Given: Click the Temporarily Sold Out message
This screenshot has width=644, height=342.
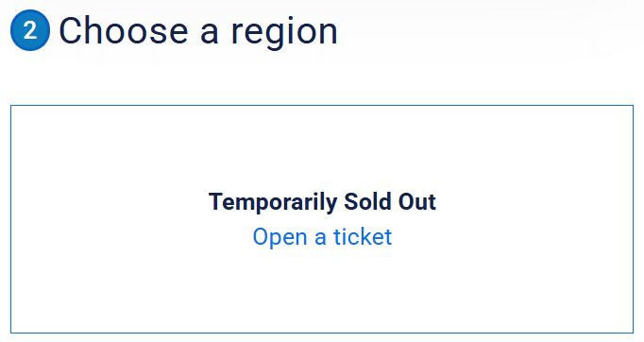Looking at the screenshot, I should tap(322, 202).
